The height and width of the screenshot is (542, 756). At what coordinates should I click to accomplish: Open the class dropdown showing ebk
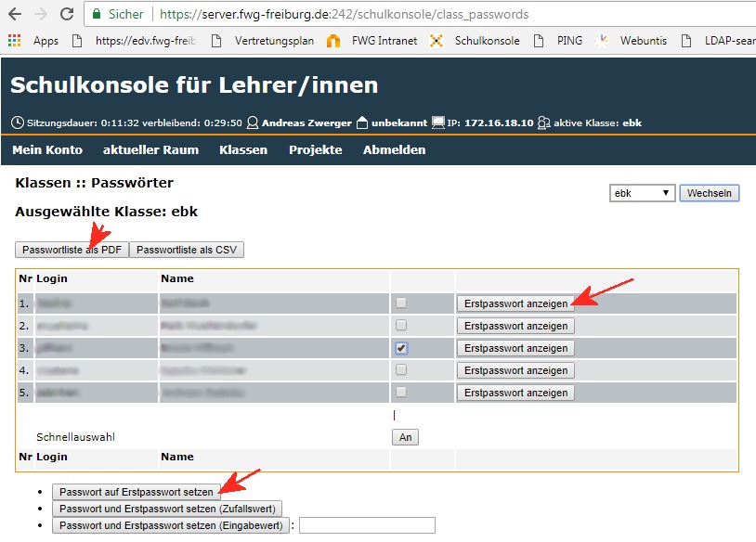pos(642,193)
